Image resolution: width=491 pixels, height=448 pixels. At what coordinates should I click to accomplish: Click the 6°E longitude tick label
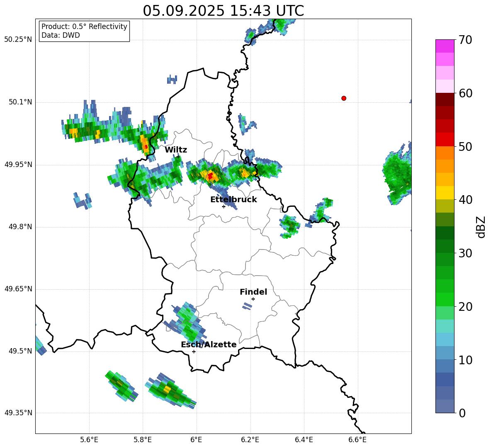[196, 440]
